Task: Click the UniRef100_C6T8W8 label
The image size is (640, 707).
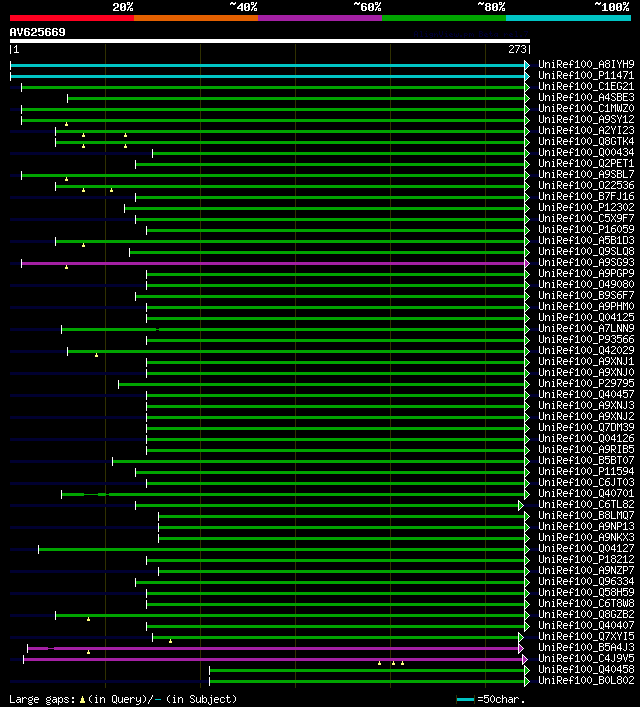Action: coord(586,603)
